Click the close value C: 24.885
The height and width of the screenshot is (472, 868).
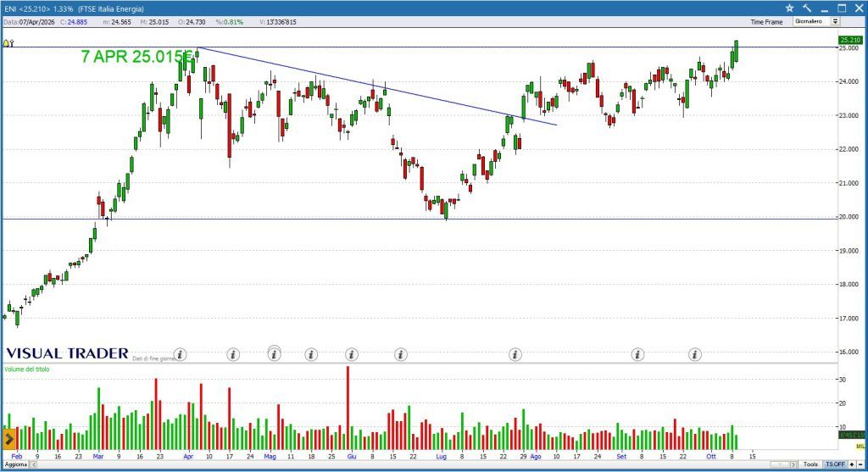[74, 22]
